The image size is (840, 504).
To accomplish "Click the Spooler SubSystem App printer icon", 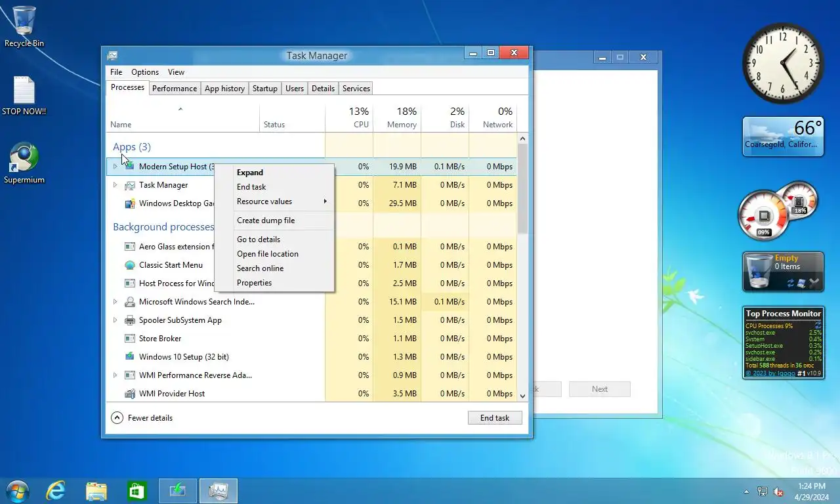I will (x=129, y=320).
